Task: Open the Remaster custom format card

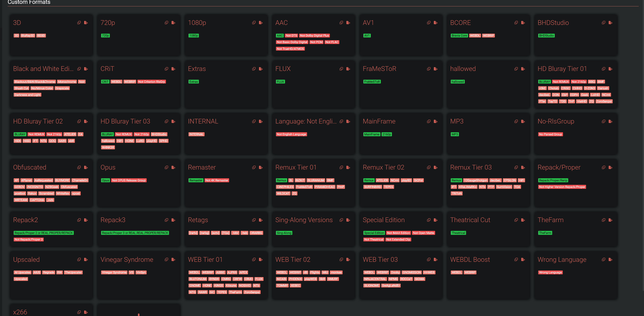Action: pyautogui.click(x=202, y=167)
